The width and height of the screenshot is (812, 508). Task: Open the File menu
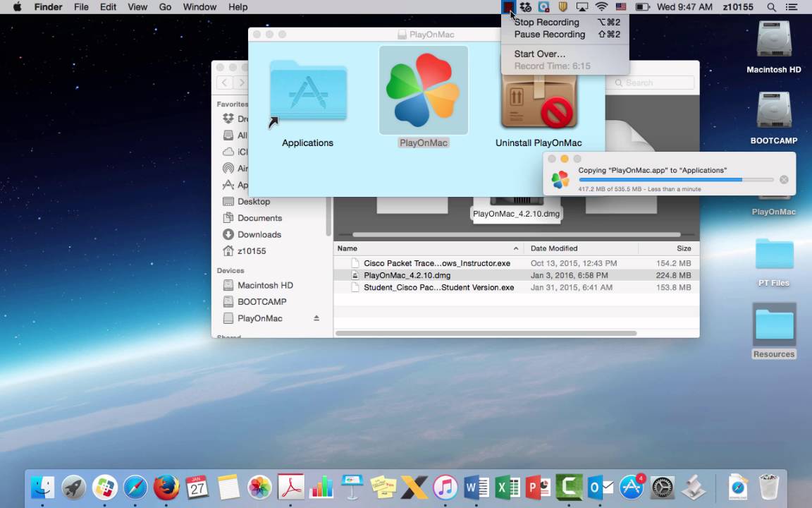[x=81, y=7]
